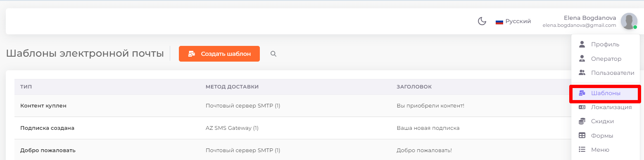
Task: Click the Russian flag icon
Action: click(499, 21)
